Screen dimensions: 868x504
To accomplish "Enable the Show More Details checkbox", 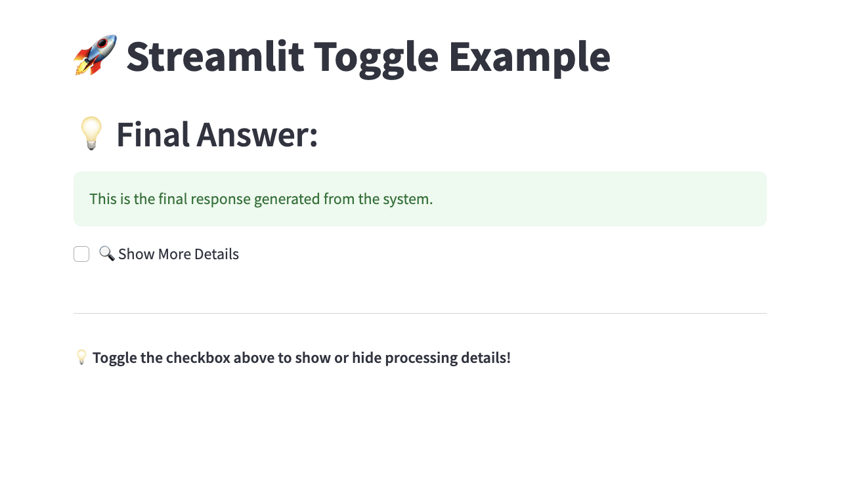I will tap(81, 254).
